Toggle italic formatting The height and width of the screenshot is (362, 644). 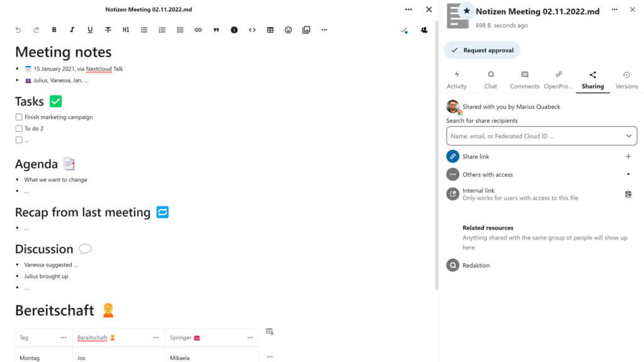coord(72,30)
